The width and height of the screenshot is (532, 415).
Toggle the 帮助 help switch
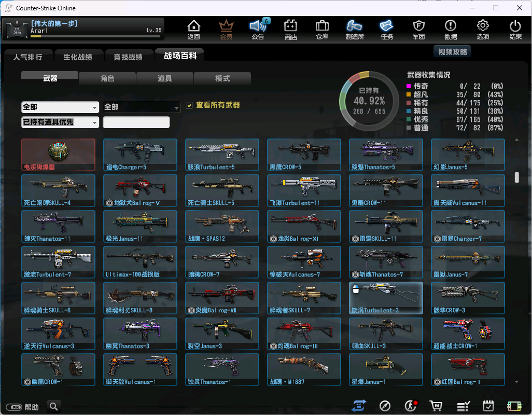14,407
